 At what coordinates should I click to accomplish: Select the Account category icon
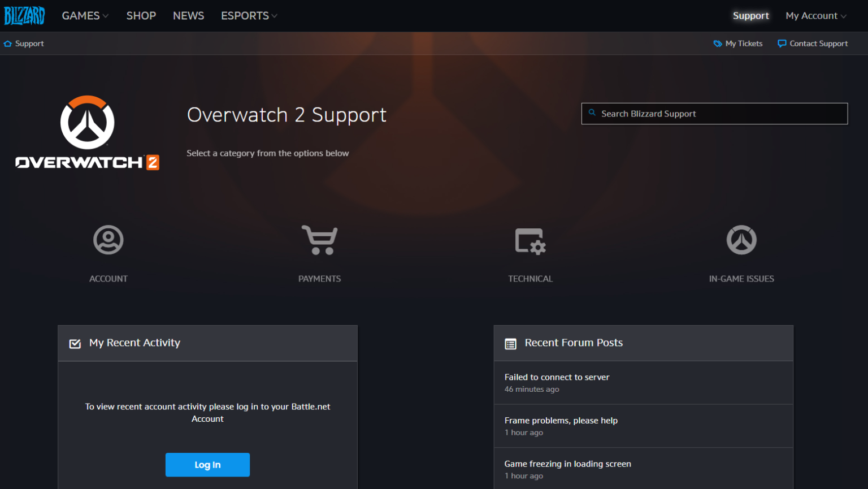coord(107,240)
